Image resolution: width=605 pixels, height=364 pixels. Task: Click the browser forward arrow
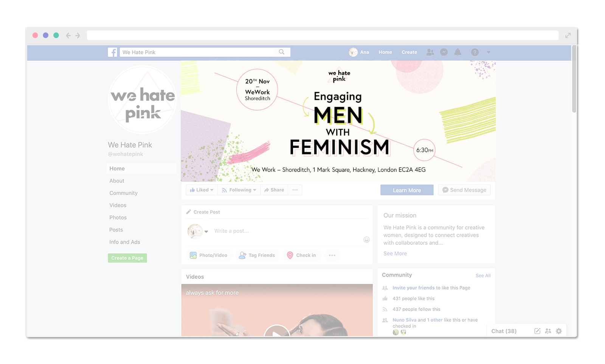pyautogui.click(x=78, y=36)
